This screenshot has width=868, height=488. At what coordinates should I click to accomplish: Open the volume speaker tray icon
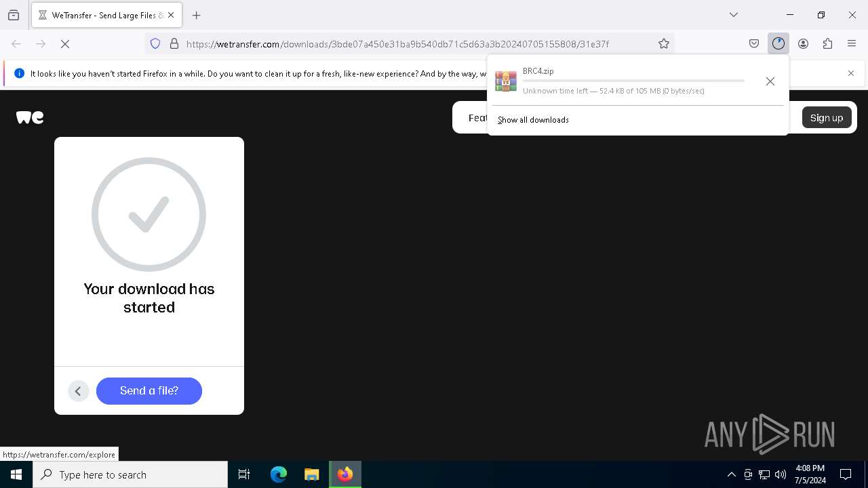[781, 474]
